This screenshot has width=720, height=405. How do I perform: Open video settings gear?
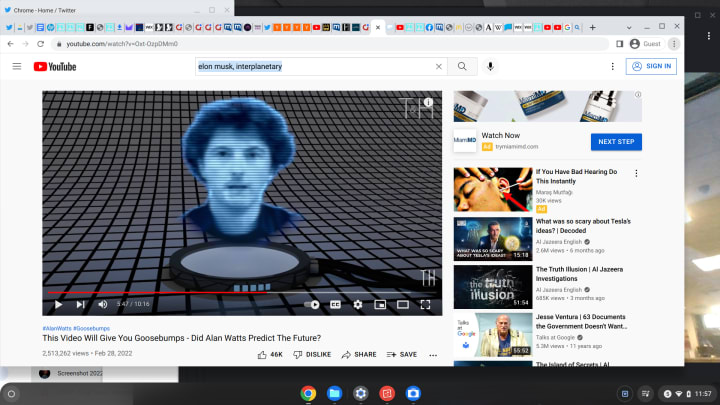click(358, 304)
